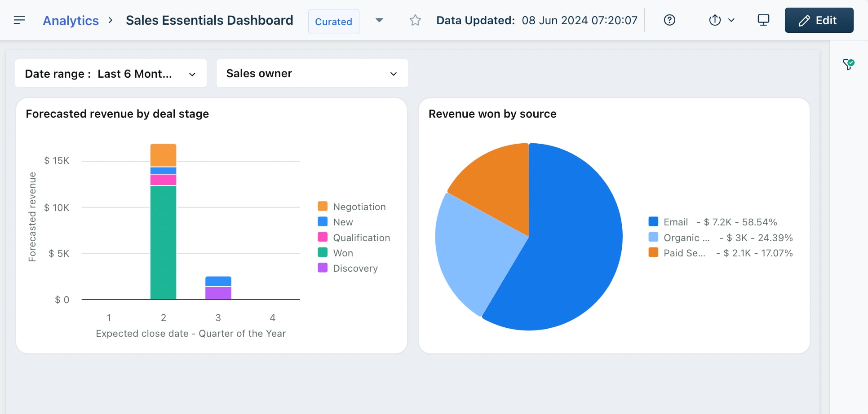Enter presentation mode via monitor icon
Screen dimensions: 868x414
coord(763,20)
